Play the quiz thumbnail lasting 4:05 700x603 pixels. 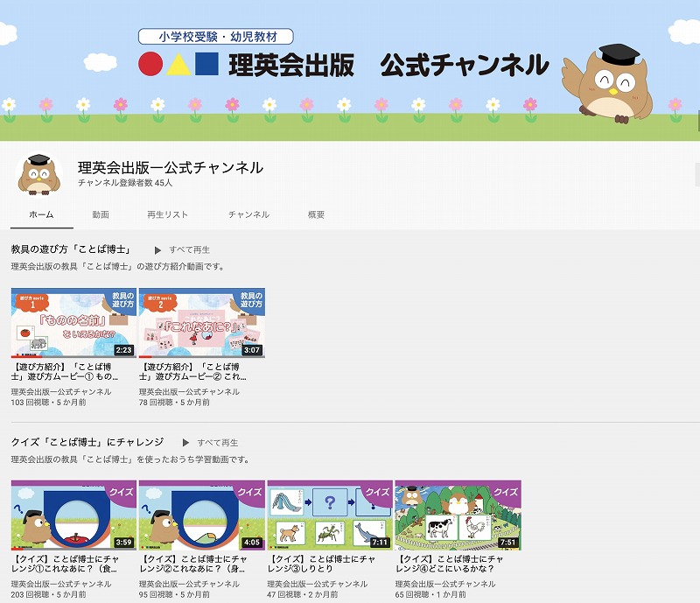[x=202, y=515]
